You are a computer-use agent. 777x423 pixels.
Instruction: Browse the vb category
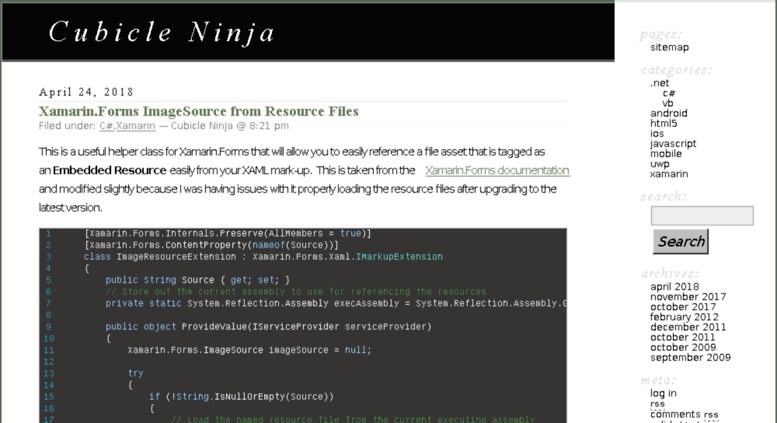coord(667,103)
